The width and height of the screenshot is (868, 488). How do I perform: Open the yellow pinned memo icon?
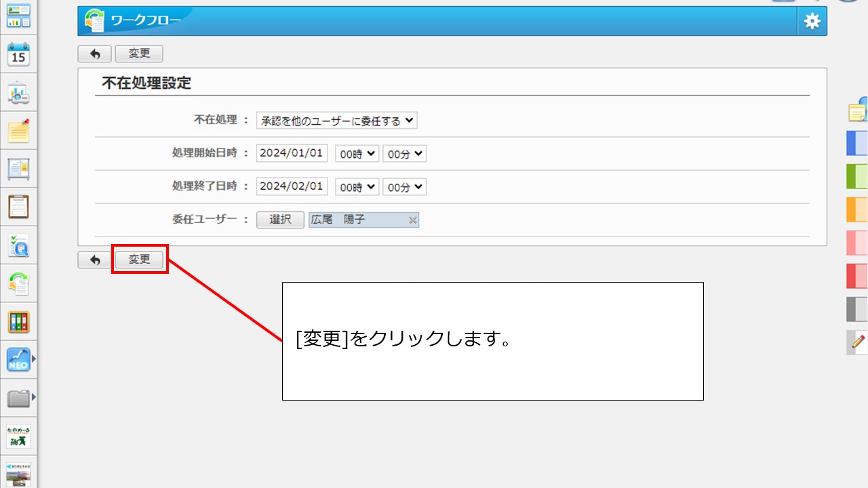[18, 131]
